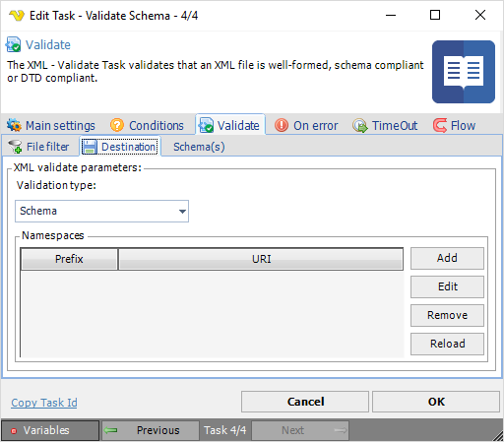Click the Main settings gear icon
Viewport: 504px width, 442px height.
click(14, 125)
